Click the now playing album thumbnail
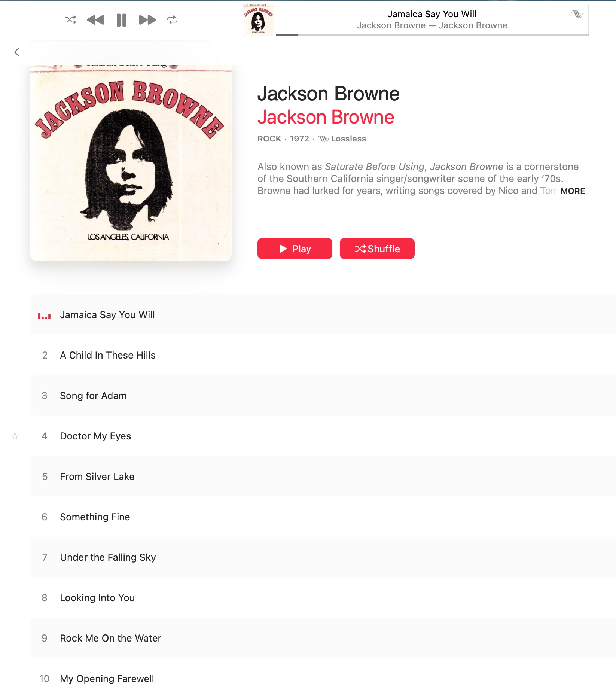616x694 pixels. click(259, 20)
